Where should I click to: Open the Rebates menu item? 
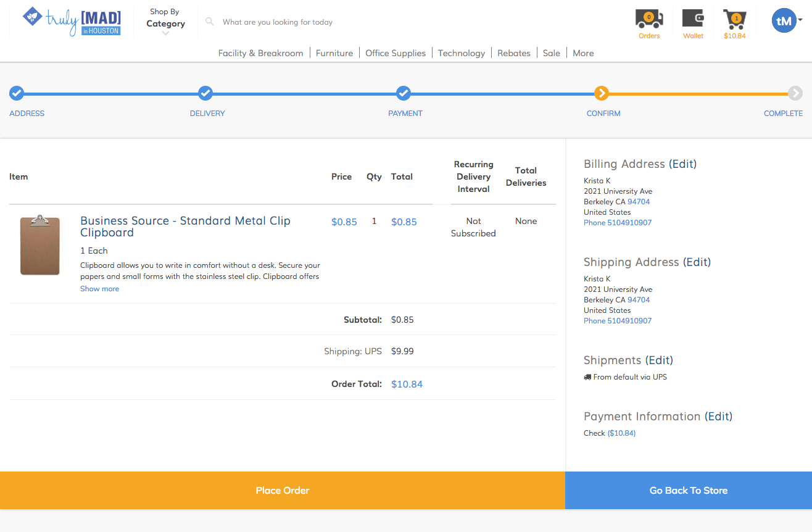point(514,53)
